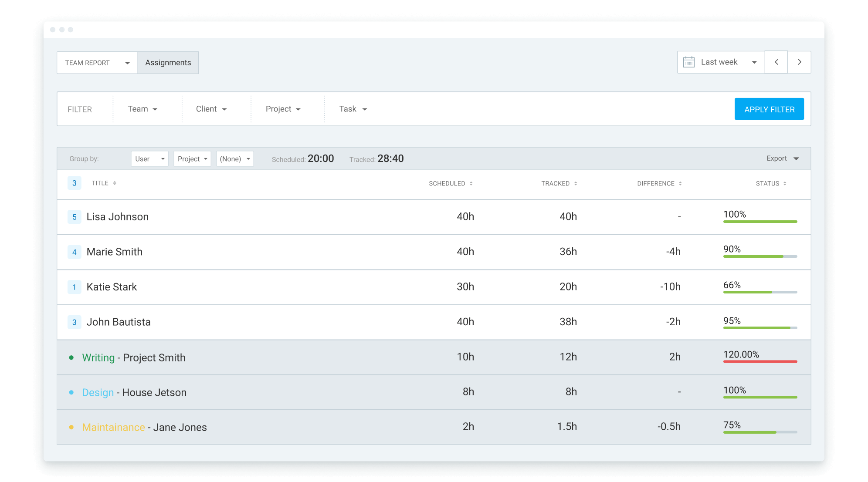Click the count badge 3 in header row
The image size is (868, 482).
75,183
